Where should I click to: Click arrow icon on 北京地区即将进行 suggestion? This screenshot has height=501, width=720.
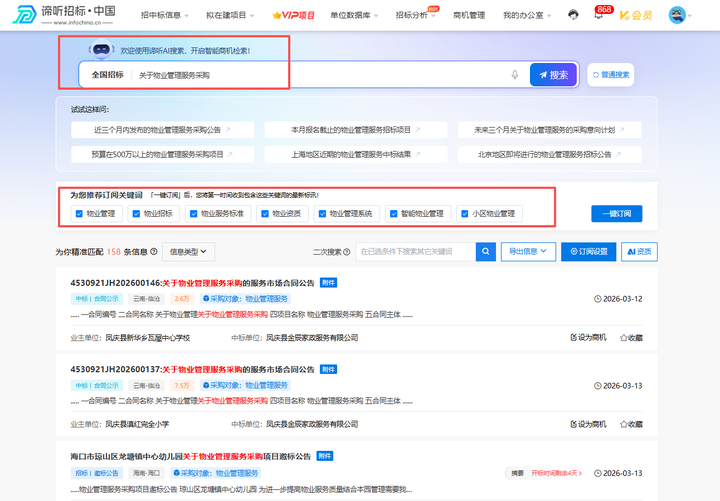click(x=619, y=154)
